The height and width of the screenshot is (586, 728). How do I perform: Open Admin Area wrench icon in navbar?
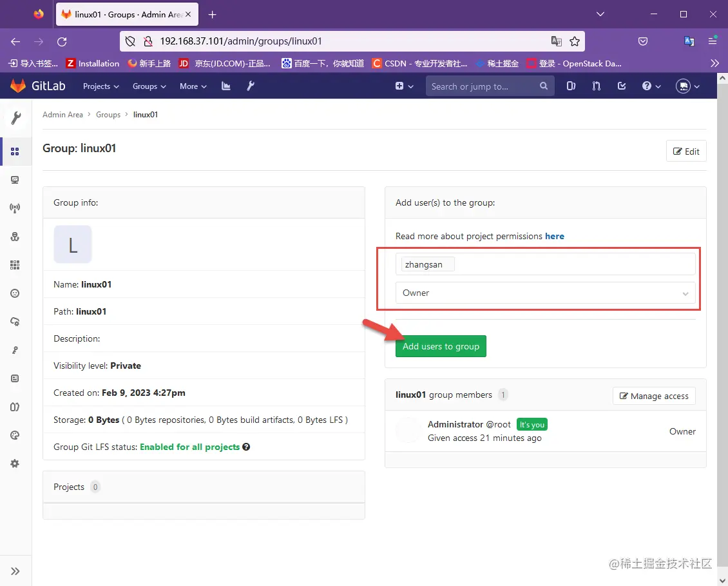coord(250,86)
